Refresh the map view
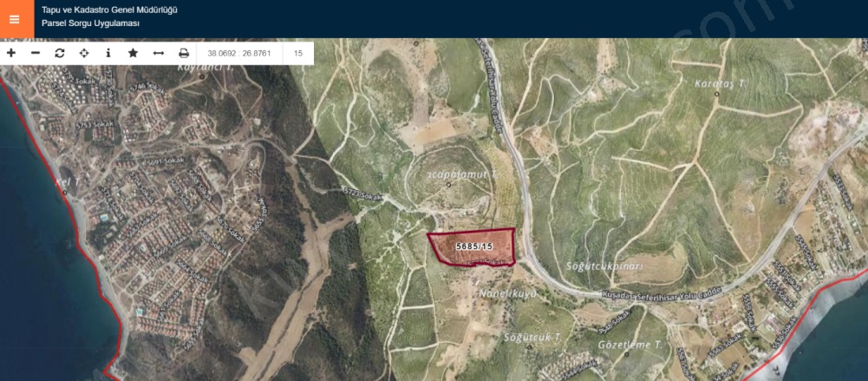Viewport: 868px width, 381px height. (x=60, y=53)
